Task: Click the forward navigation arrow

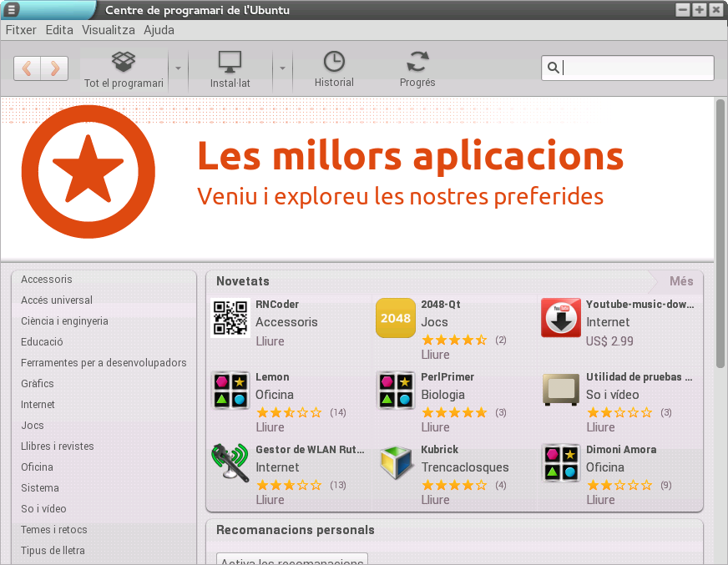Action: [x=54, y=68]
